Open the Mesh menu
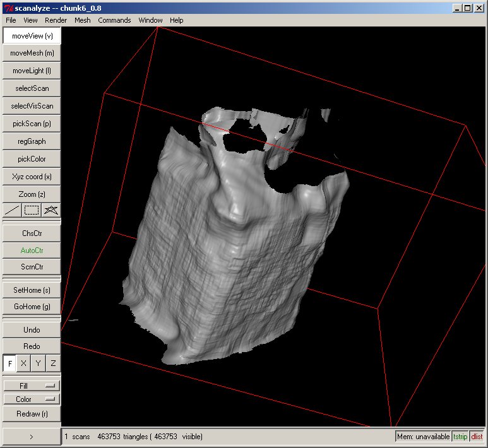The width and height of the screenshot is (488, 448). point(82,20)
